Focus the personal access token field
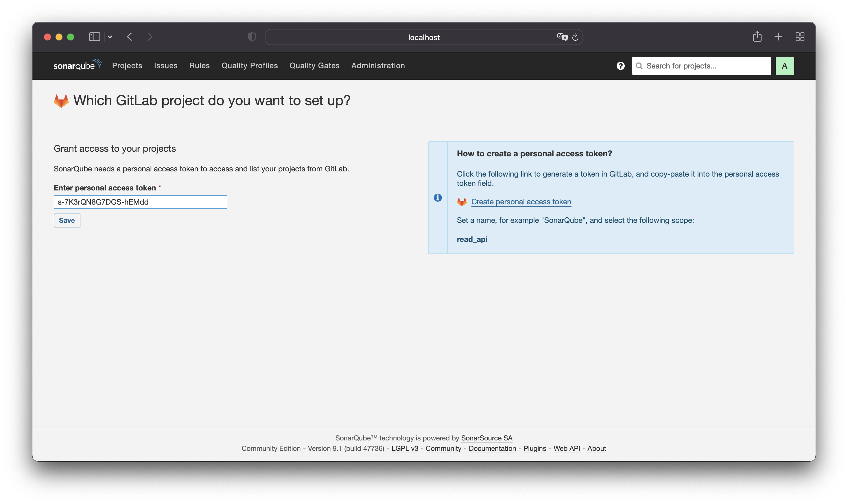The height and width of the screenshot is (504, 848). tap(140, 202)
